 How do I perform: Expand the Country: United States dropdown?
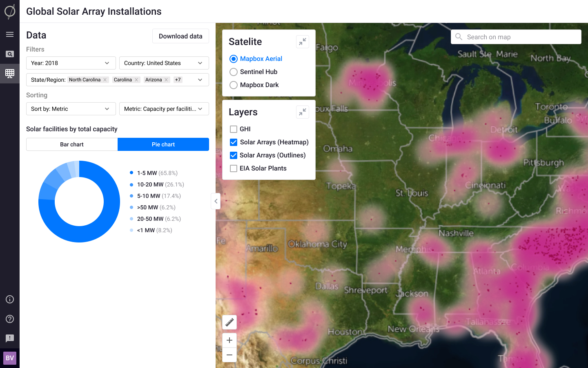click(164, 63)
